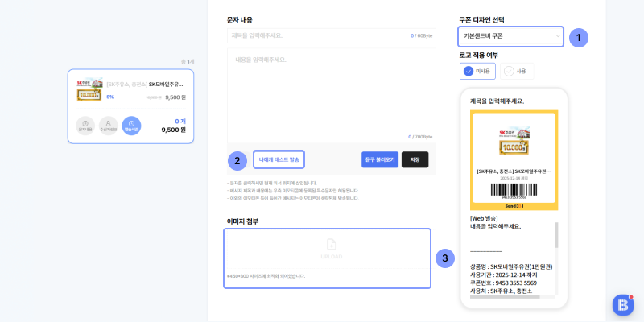644x322 pixels.
Task: Click the numbered badge 1 marker
Action: tap(579, 36)
